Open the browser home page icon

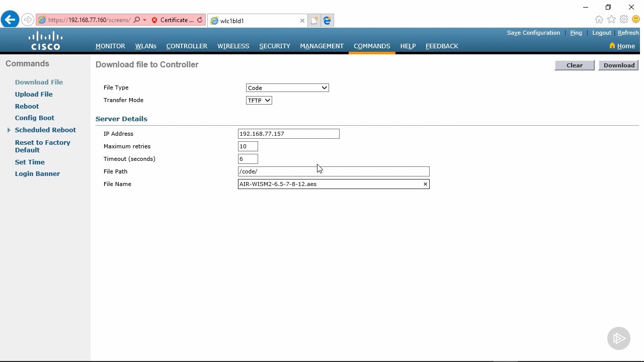click(599, 20)
